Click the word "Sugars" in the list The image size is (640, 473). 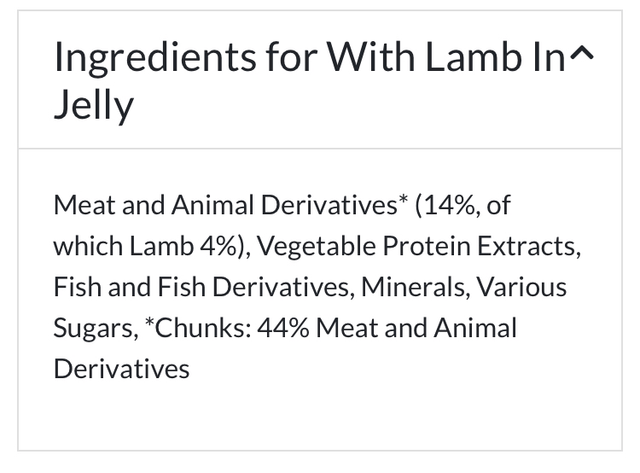91,328
